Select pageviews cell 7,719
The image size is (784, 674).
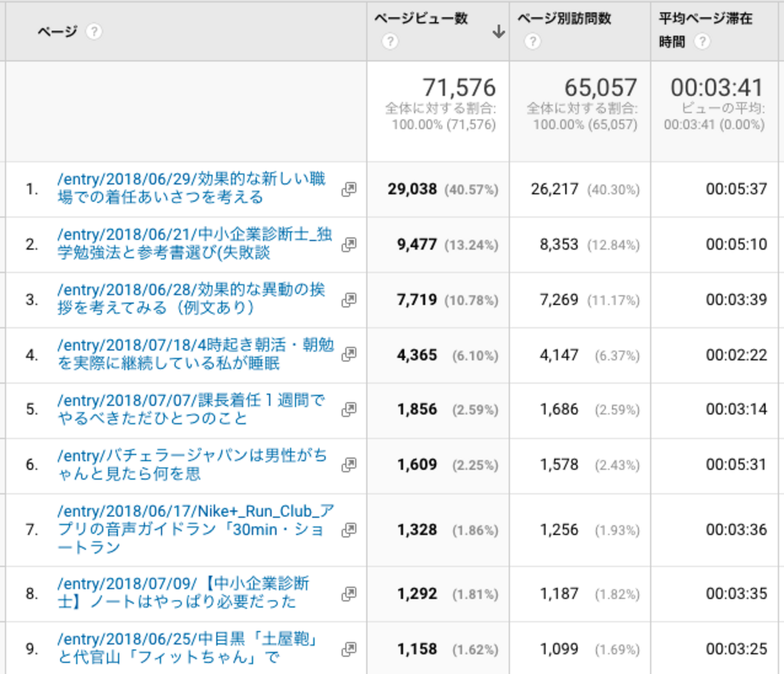coord(417,300)
